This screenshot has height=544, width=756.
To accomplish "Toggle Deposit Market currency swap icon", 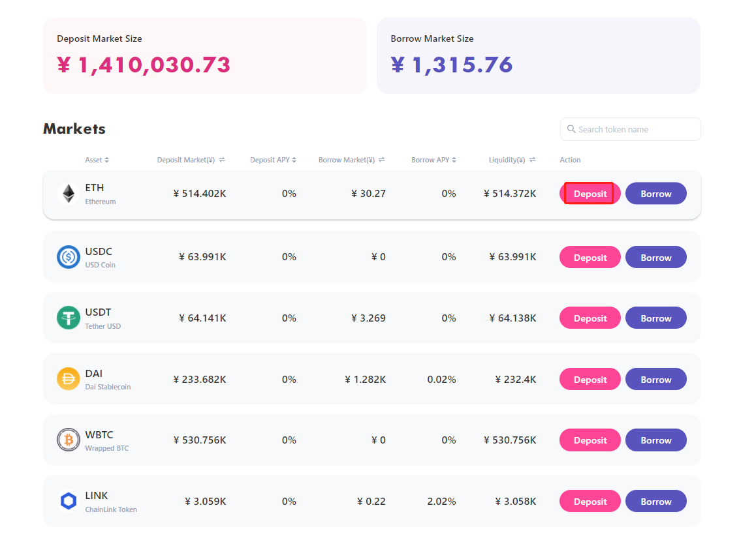I will [222, 160].
